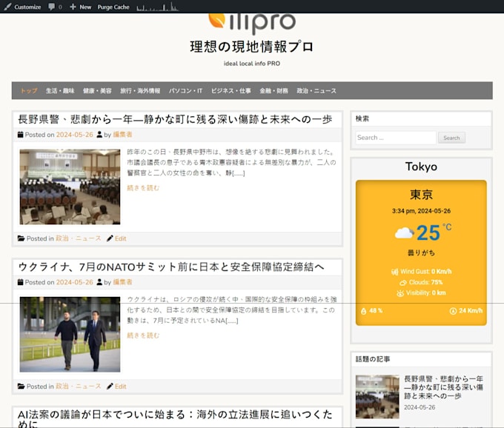The height and width of the screenshot is (428, 504).
Task: Click 政治・ニュース category in 長野県警 post footer
Action: pos(79,238)
